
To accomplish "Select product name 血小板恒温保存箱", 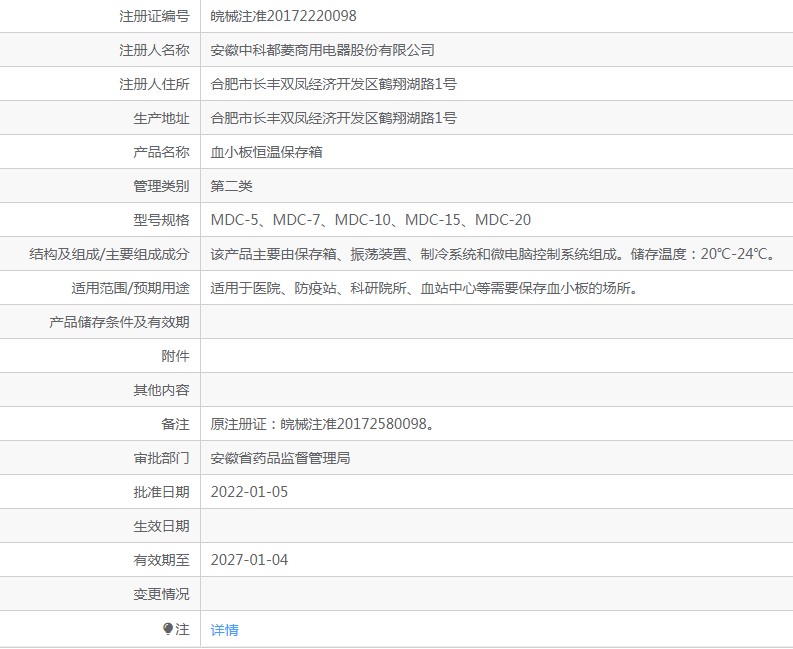I will click(x=267, y=152).
